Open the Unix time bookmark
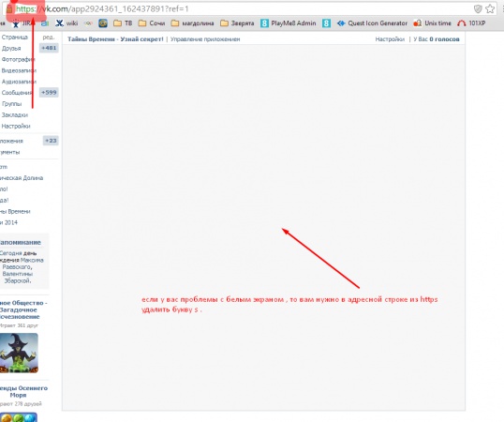Viewport: 504px width, 422px height. 432,23
